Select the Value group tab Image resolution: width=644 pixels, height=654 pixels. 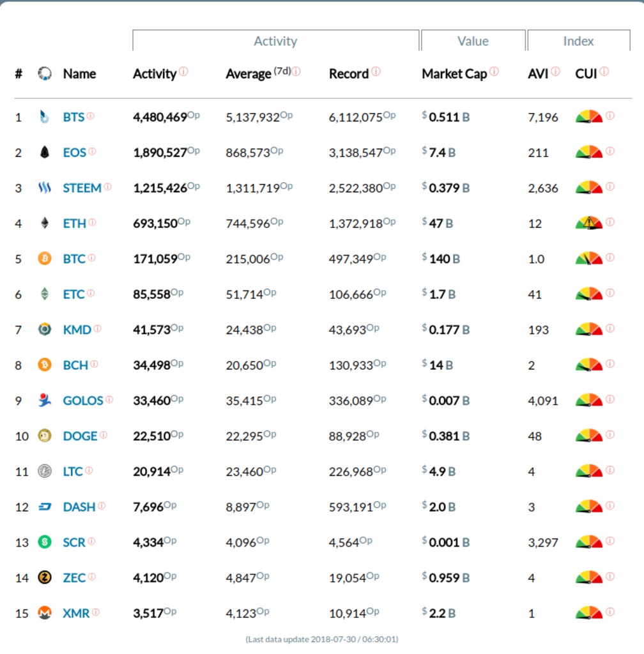[x=473, y=41]
